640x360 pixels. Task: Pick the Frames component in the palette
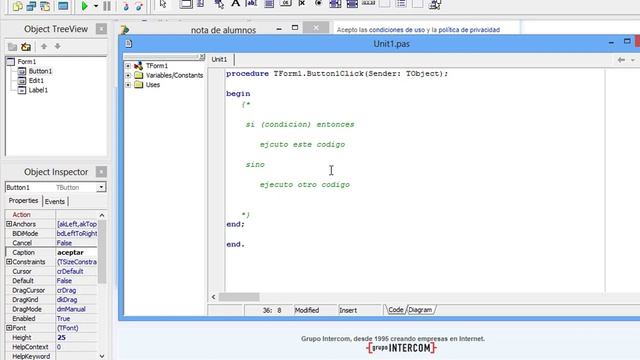click(x=186, y=4)
